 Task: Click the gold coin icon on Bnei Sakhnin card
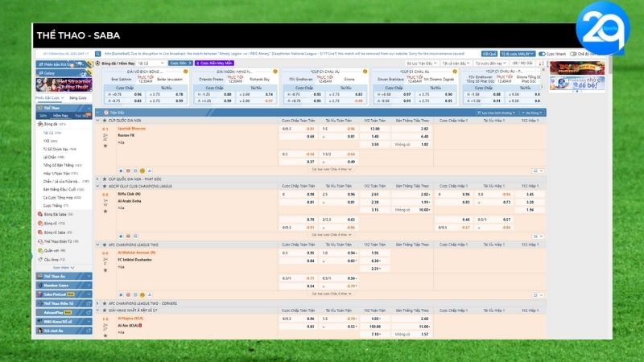click(186, 72)
